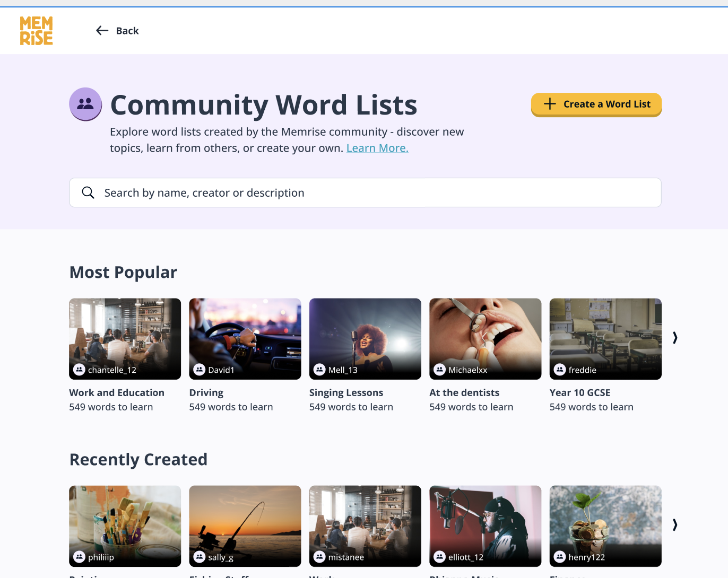Select the Singing Lessons title
The height and width of the screenshot is (578, 728).
click(x=346, y=393)
